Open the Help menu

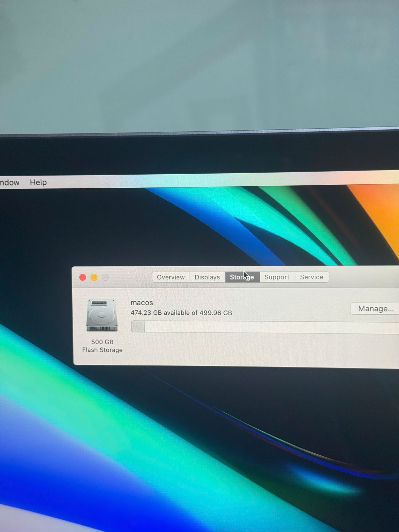[x=38, y=182]
